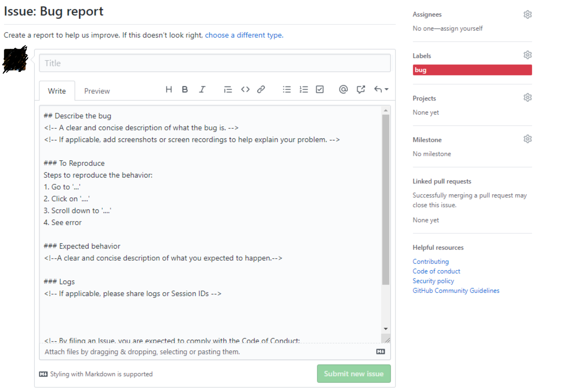The image size is (562, 392).
Task: Open Milestone settings gear
Action: click(x=528, y=139)
